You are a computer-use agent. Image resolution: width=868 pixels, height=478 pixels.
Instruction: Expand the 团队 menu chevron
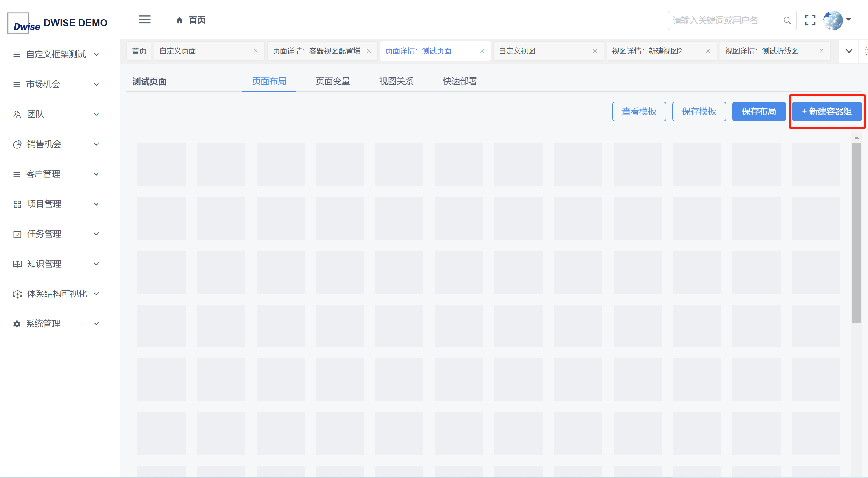(96, 114)
